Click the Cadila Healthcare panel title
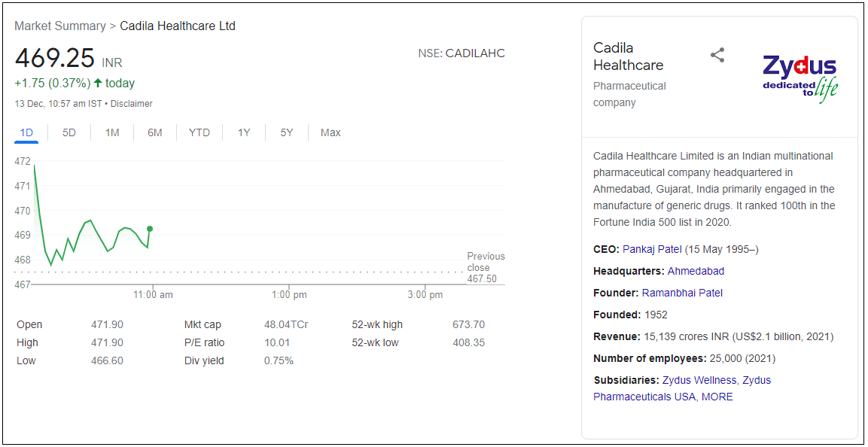 629,56
